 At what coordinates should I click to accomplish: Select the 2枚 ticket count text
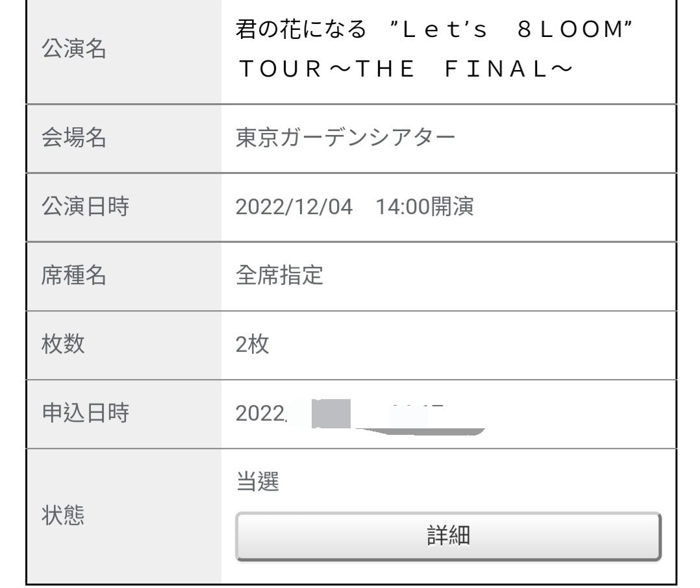[252, 345]
